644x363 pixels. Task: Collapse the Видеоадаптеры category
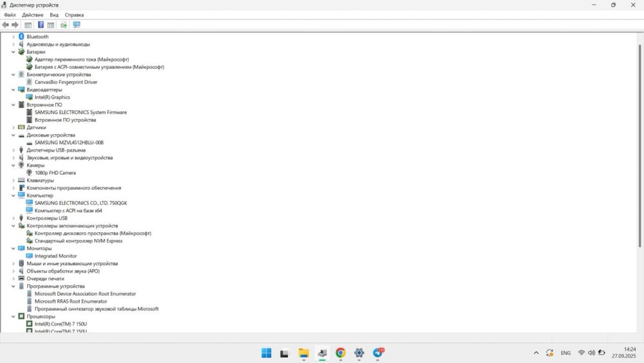13,90
